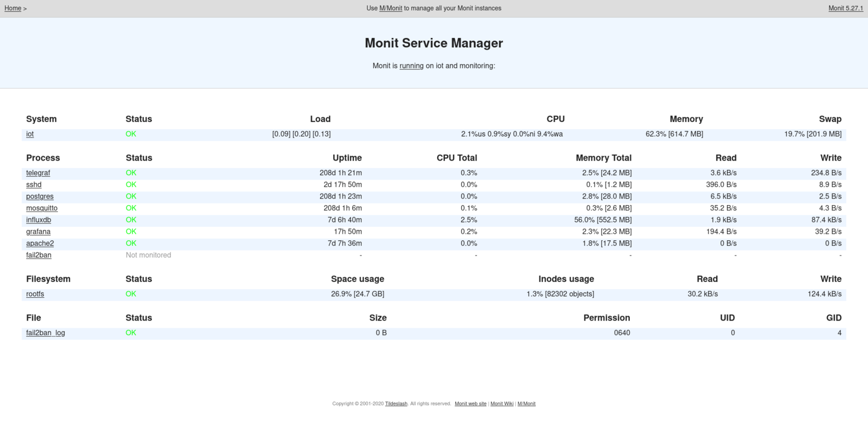
Task: Open the influxdb process page
Action: click(x=39, y=220)
